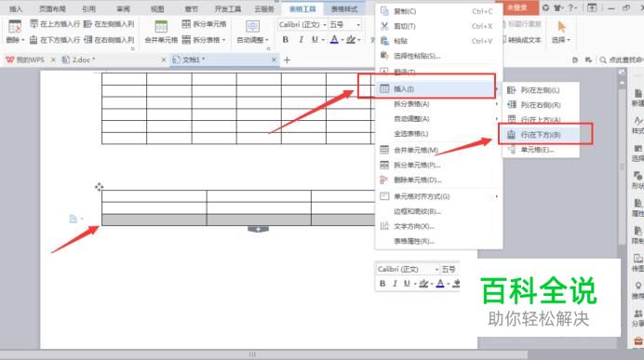Click the Delete table icon in ribbon
Viewport: 644px width, 360px height.
(x=15, y=27)
